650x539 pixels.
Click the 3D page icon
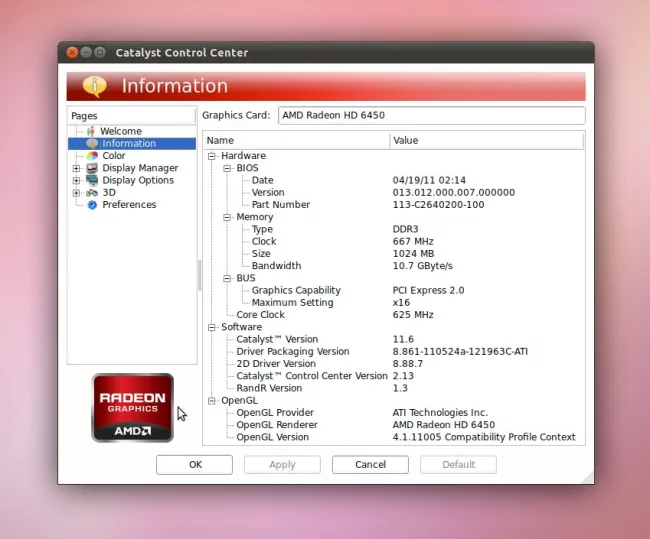tap(92, 193)
